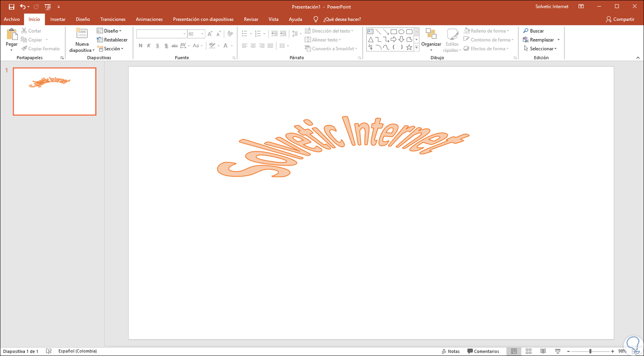Switch to the Animaciones tab
The width and height of the screenshot is (644, 356).
(x=149, y=19)
